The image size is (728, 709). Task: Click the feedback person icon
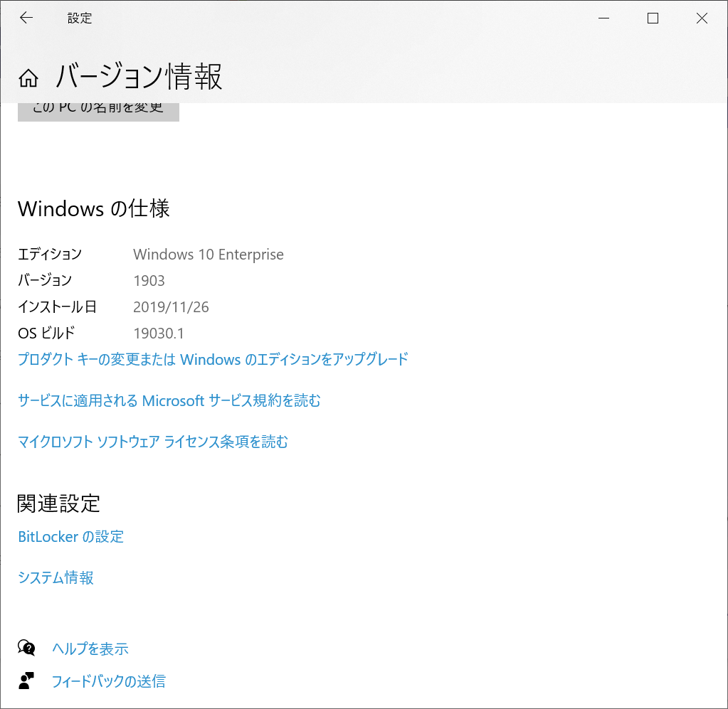click(26, 681)
